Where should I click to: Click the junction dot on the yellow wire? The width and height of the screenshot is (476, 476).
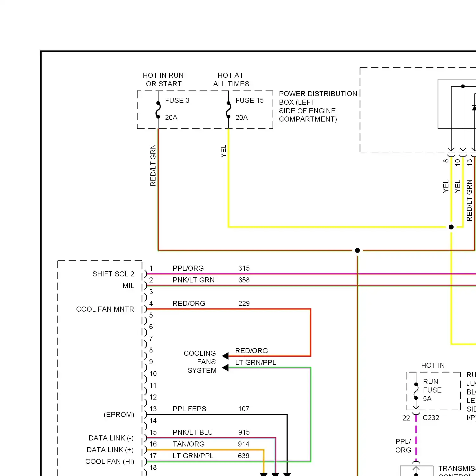pos(451,227)
